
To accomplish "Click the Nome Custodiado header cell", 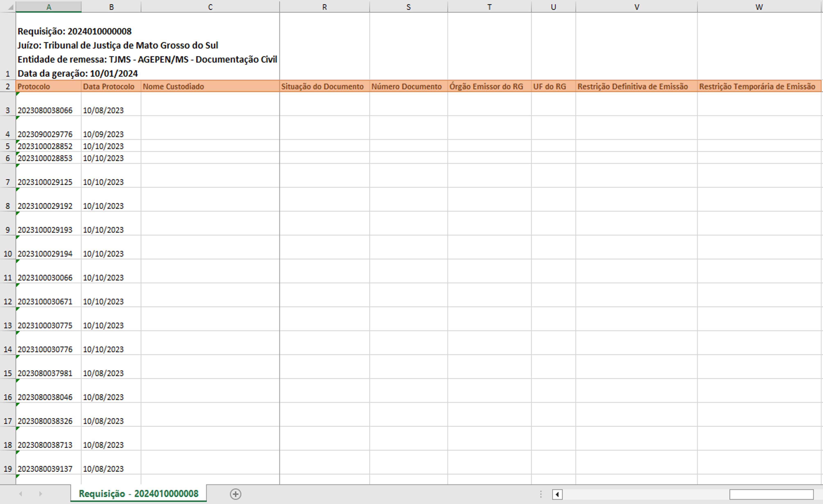I will click(210, 86).
